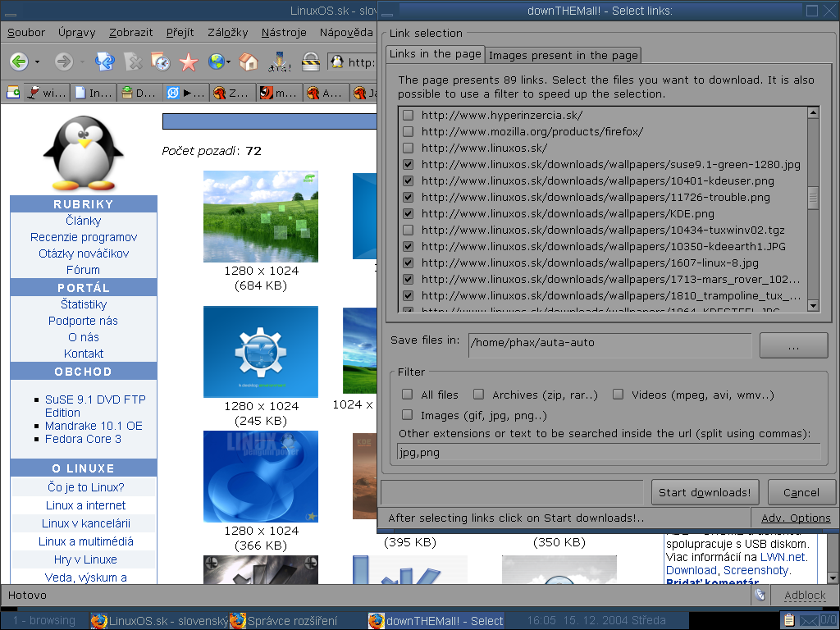Screen dimensions: 840x630
Task: Select the Links in the page tab
Action: [x=436, y=54]
